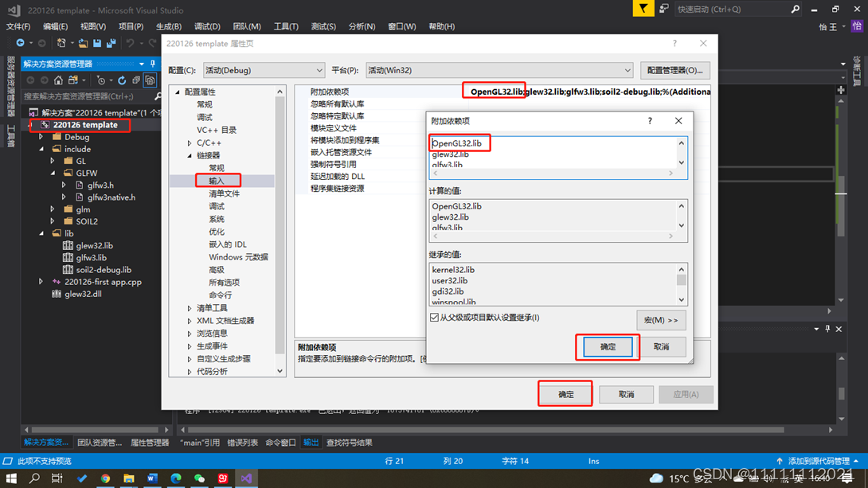The image size is (868, 488).
Task: Expand the glm folder in Solution Explorer
Action: click(x=53, y=209)
